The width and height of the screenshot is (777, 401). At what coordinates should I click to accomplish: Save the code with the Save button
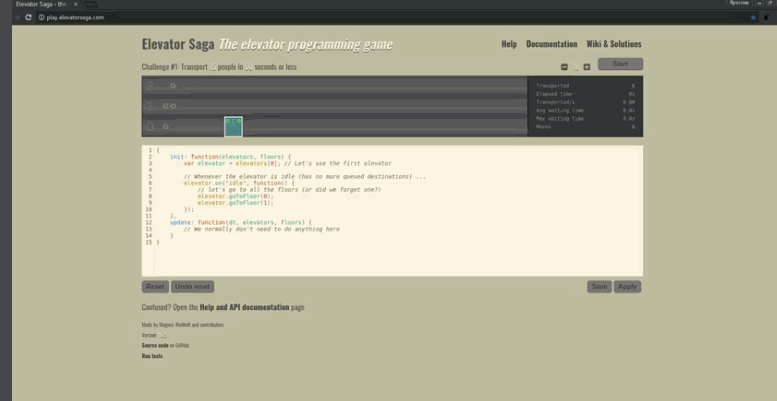pyautogui.click(x=599, y=286)
